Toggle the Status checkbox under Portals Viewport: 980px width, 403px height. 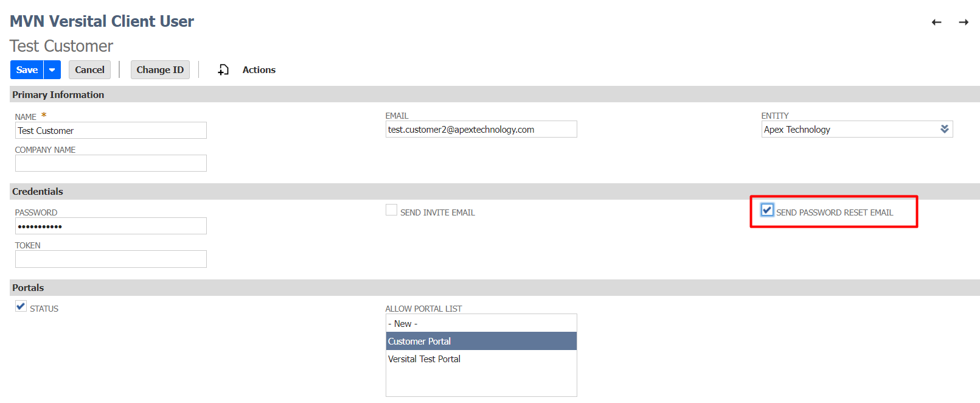[x=21, y=306]
